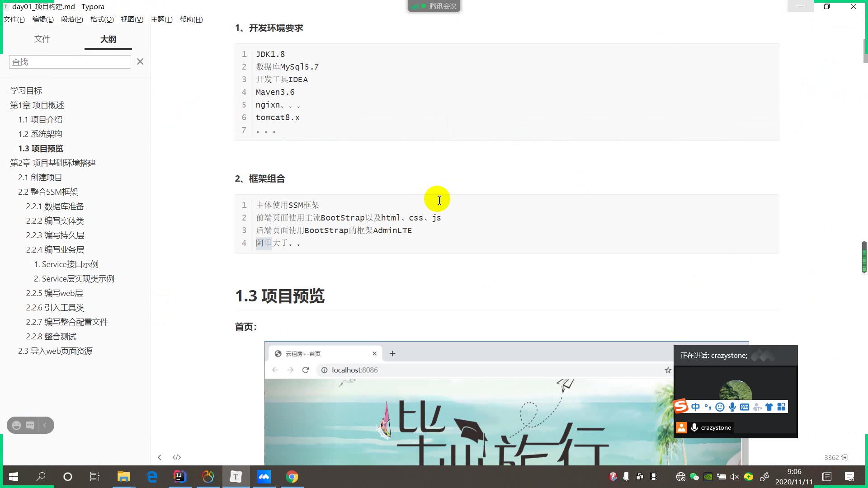868x488 pixels.
Task: Open Sogou toolbox grid icon
Action: point(781,407)
